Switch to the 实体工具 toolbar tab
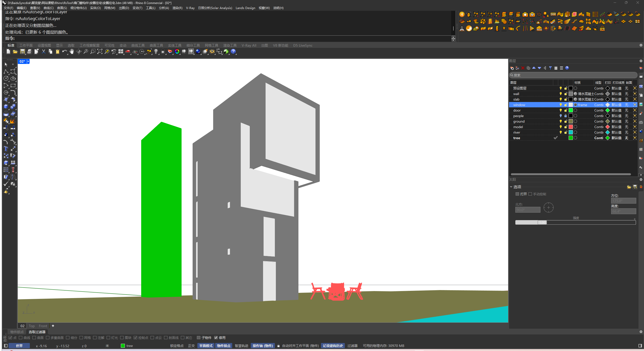Image resolution: width=644 pixels, height=351 pixels. coord(175,45)
